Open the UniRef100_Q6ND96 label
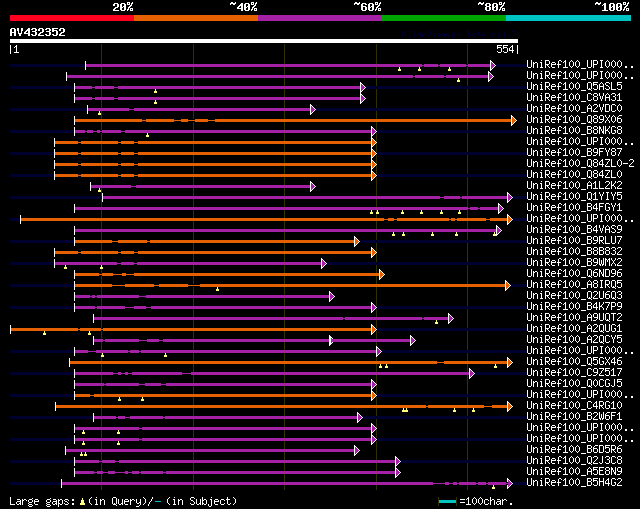Screen dimensions: 640x509 coord(574,274)
